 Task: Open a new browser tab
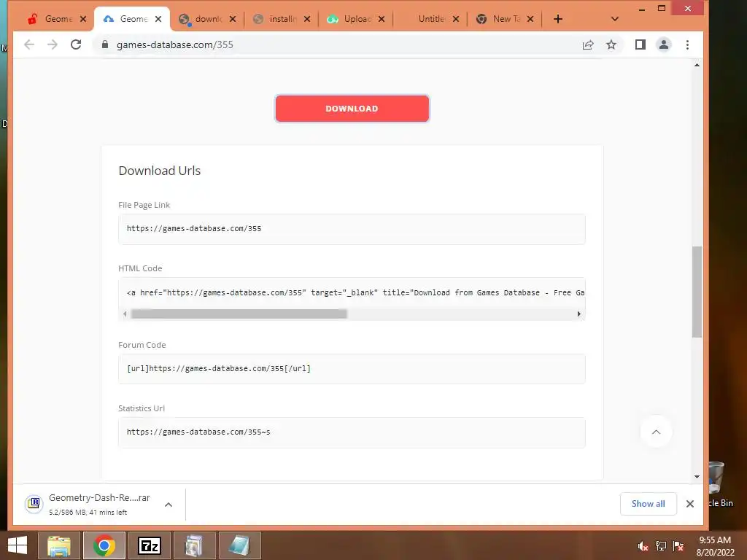click(558, 19)
